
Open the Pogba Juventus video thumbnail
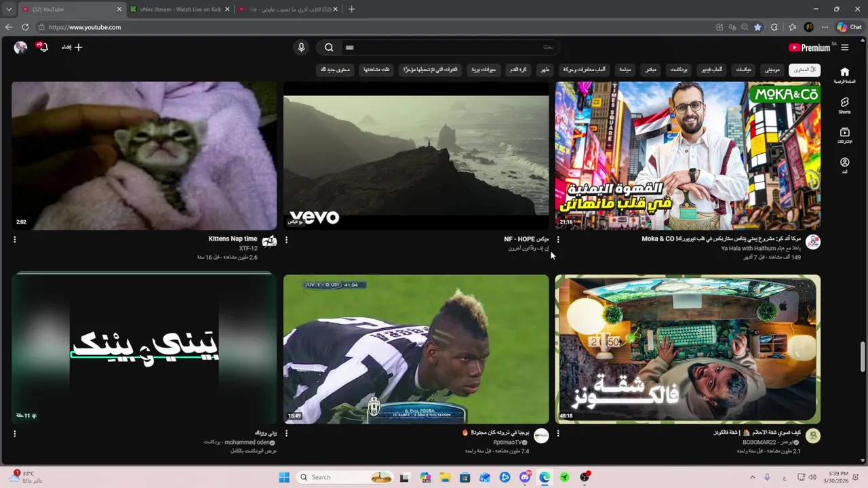click(416, 349)
